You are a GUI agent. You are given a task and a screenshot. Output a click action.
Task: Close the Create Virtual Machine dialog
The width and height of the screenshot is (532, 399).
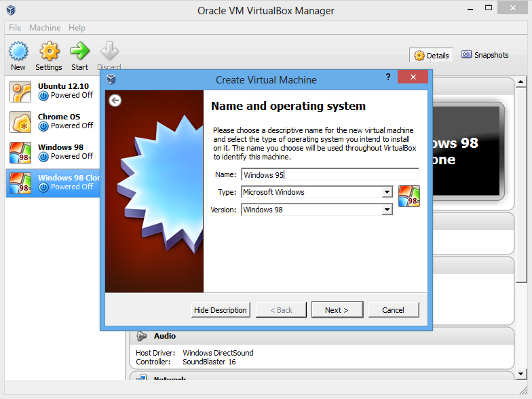[x=413, y=77]
